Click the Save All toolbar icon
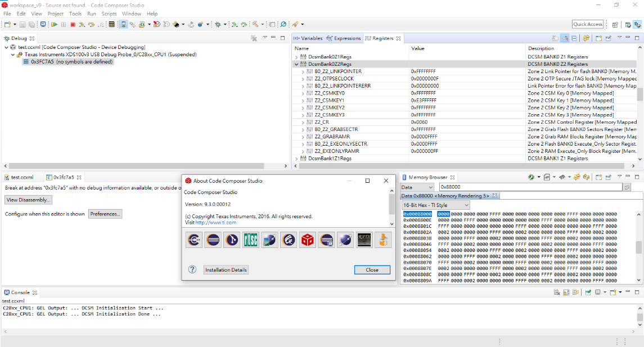 (x=31, y=25)
